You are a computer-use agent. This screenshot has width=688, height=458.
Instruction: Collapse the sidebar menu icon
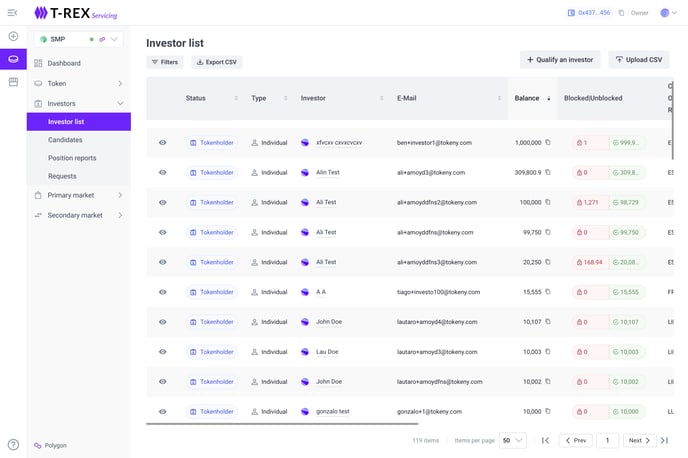point(12,13)
